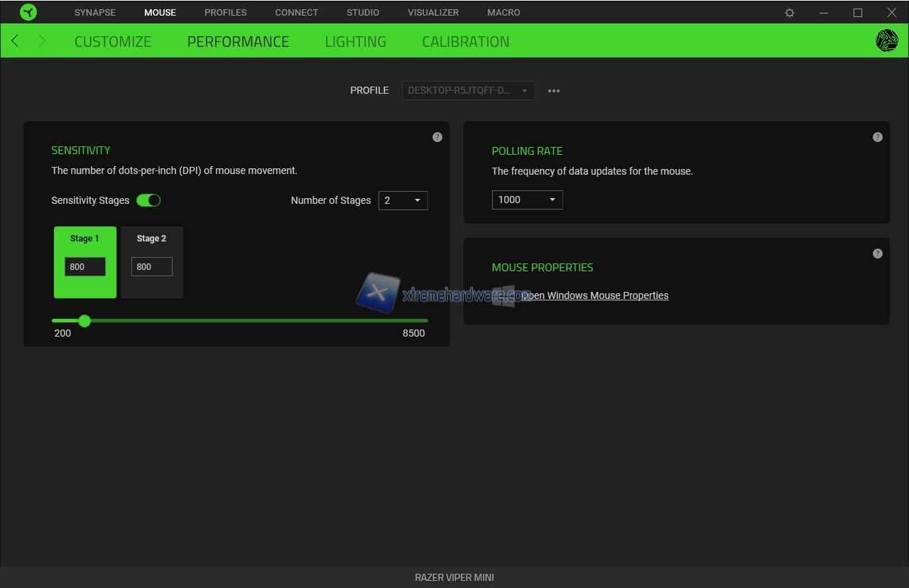
Task: Go to the Macro menu item
Action: (x=504, y=13)
